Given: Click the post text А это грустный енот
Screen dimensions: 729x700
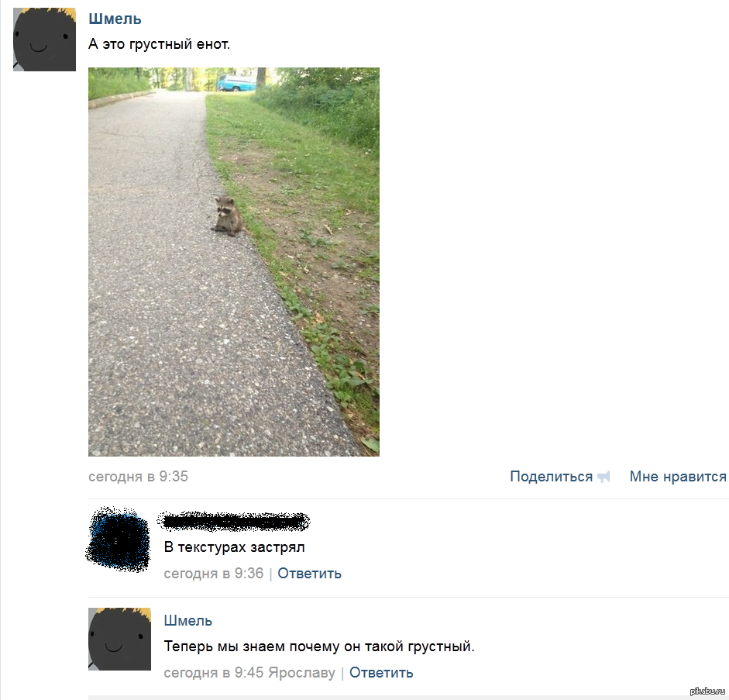Looking at the screenshot, I should pyautogui.click(x=159, y=44).
